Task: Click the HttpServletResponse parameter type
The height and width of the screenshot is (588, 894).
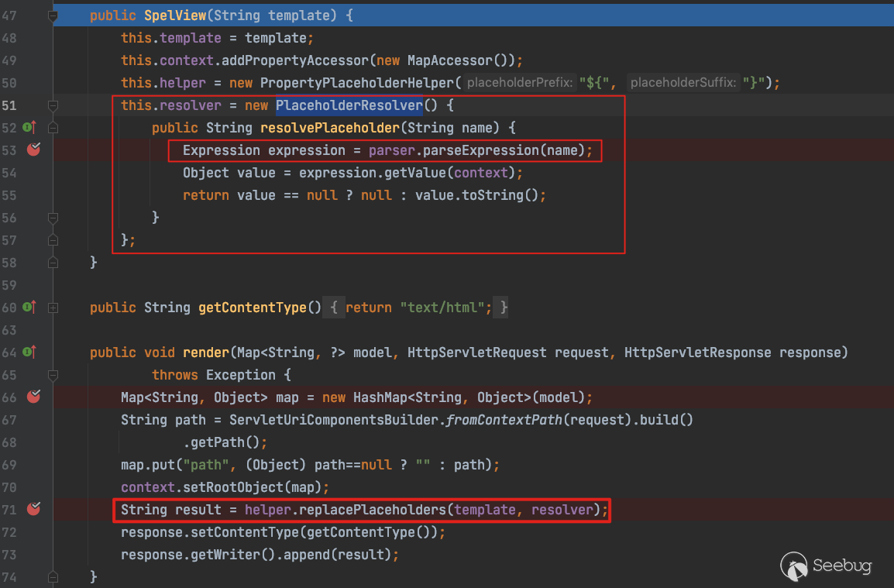Action: point(697,352)
